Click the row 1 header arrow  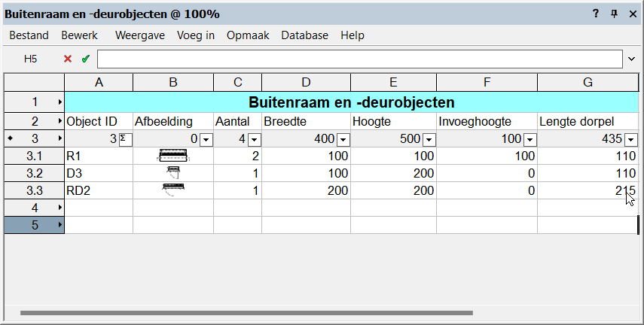click(60, 102)
